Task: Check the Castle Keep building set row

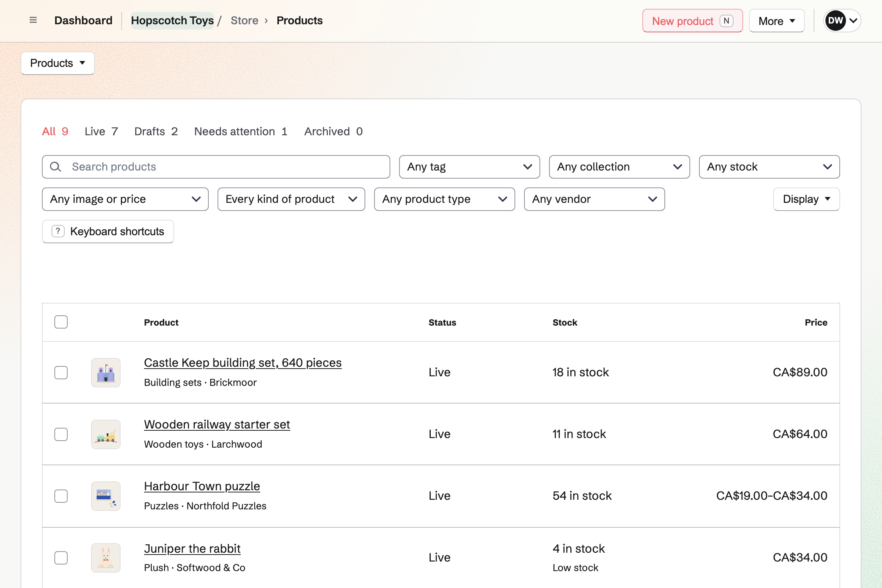Action: coord(61,372)
